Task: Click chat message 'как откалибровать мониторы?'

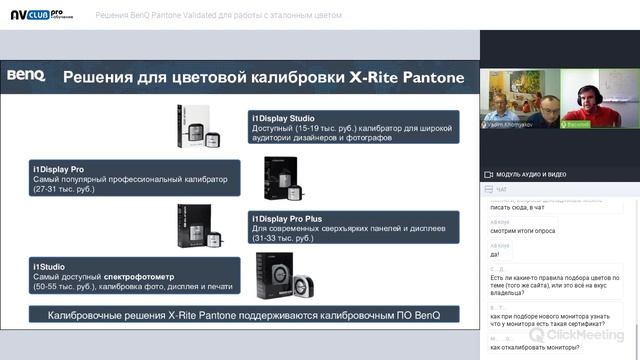Action: [534, 347]
